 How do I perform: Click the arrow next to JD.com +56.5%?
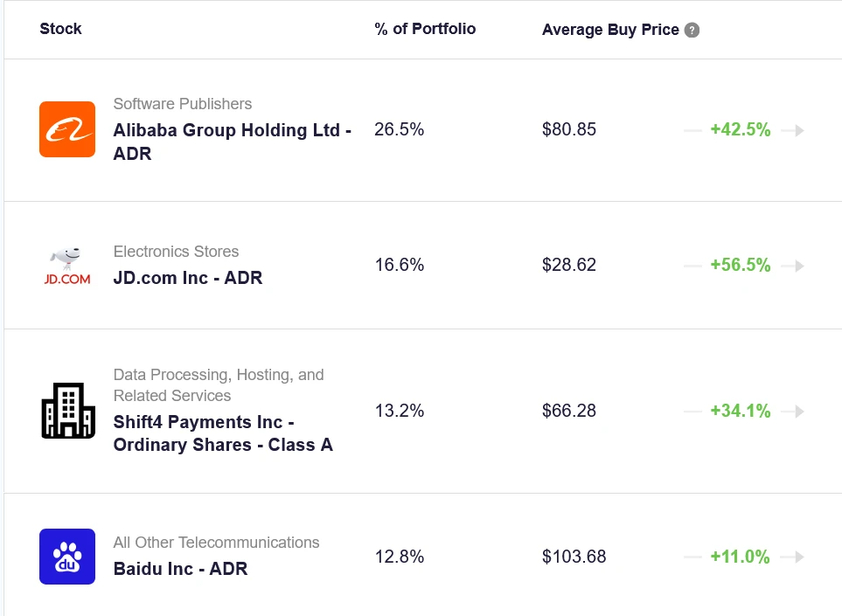[x=793, y=266]
